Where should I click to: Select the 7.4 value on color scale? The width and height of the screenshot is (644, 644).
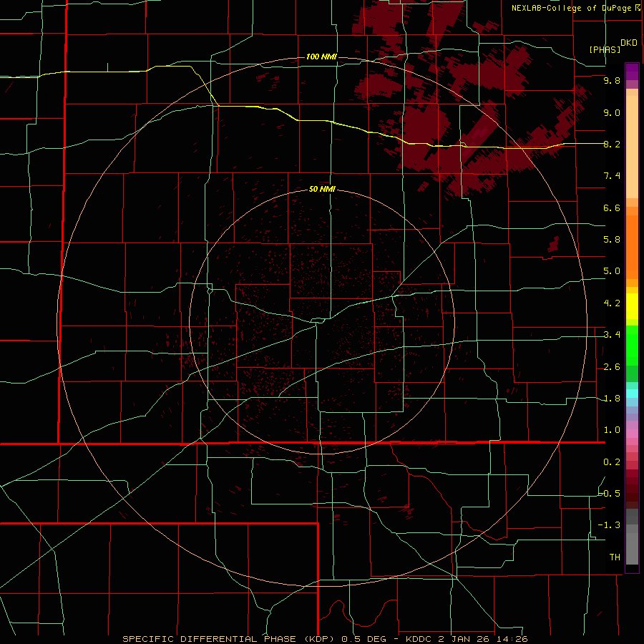(x=612, y=176)
